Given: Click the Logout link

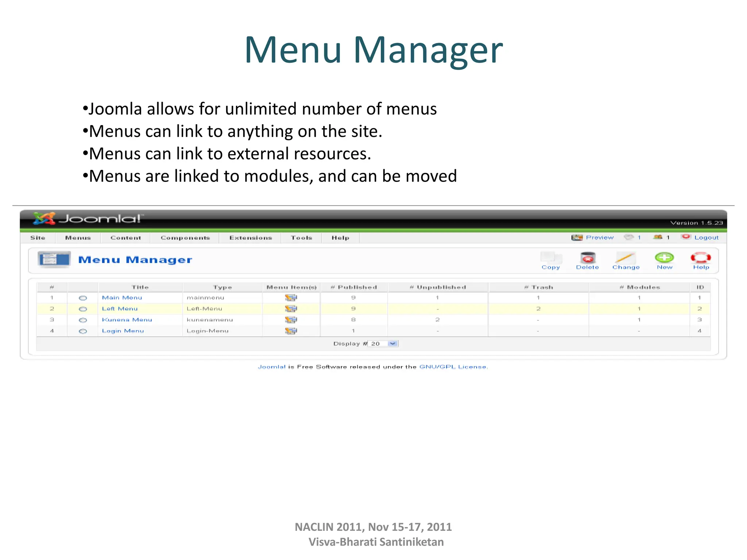Looking at the screenshot, I should (707, 237).
